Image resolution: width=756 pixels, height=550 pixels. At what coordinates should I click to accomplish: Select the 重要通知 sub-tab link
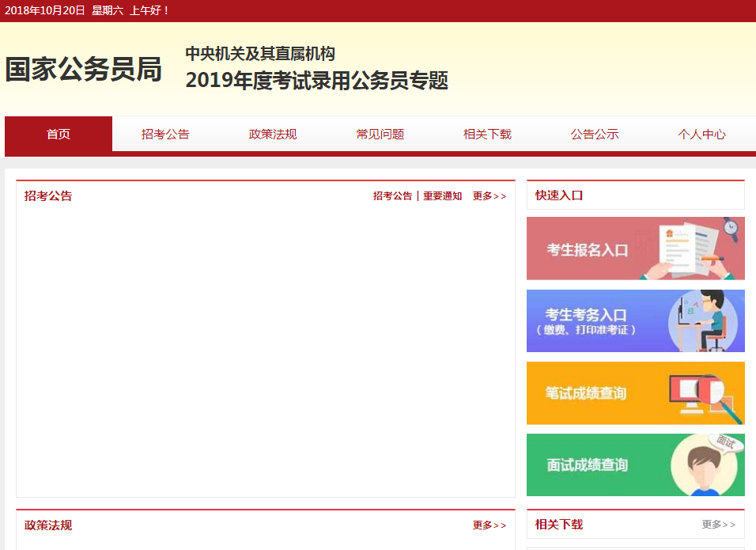coord(443,196)
